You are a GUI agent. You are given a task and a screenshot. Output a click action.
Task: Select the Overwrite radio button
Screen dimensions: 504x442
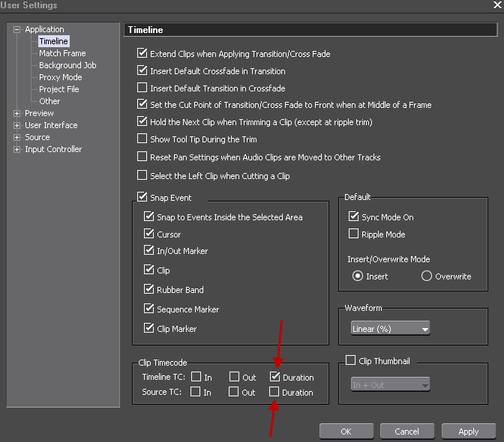[427, 276]
